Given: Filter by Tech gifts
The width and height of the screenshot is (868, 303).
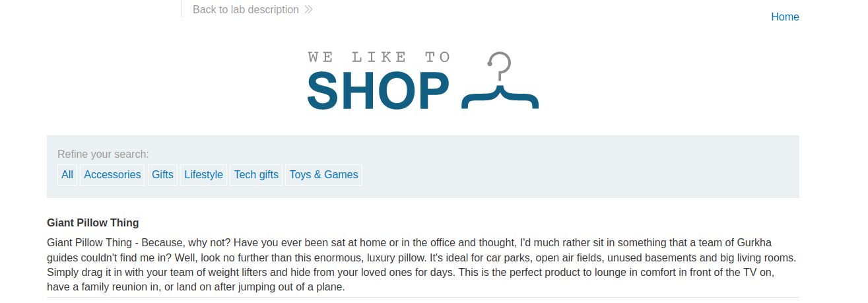Looking at the screenshot, I should 256,175.
